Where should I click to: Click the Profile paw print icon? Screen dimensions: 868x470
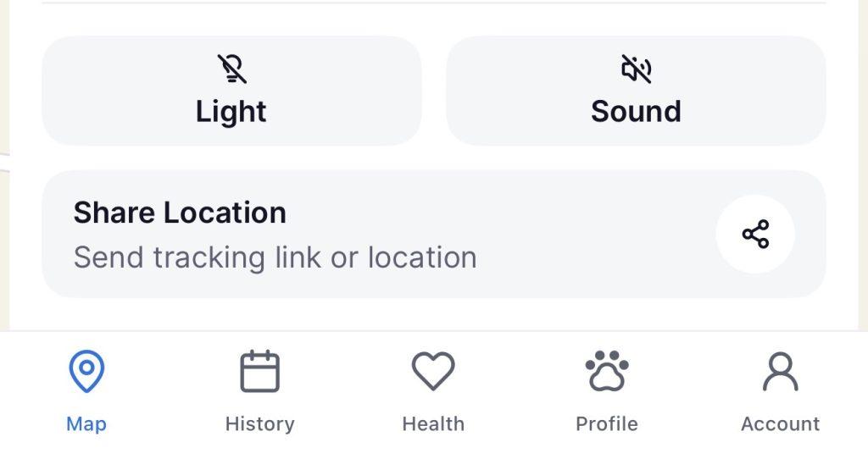(x=607, y=372)
